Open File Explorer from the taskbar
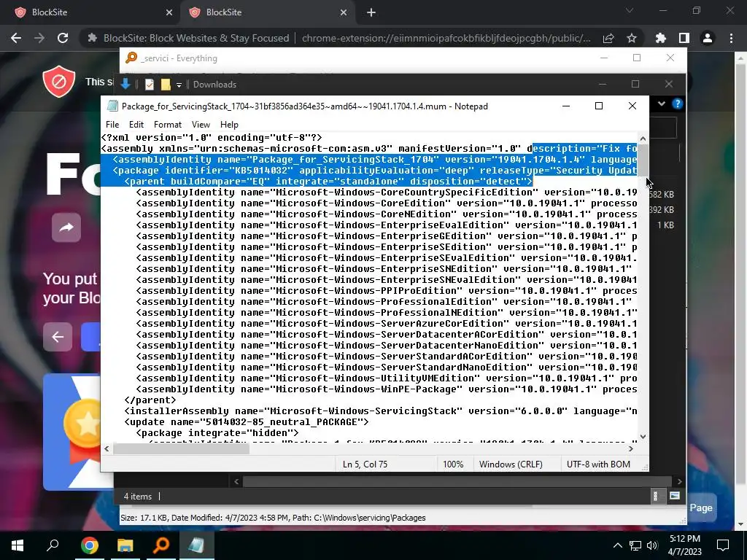Viewport: 747px width, 560px height. pos(125,545)
